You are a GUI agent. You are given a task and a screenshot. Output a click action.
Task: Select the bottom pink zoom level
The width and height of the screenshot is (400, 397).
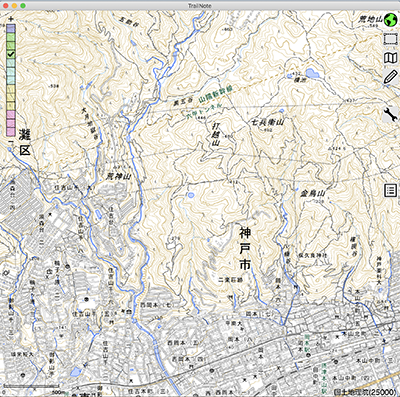coord(11,132)
